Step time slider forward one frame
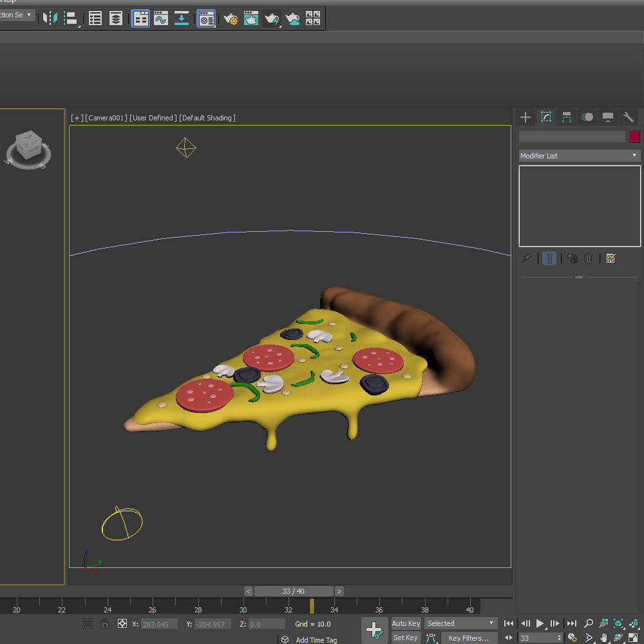Screen dimensions: 644x644 [x=339, y=591]
